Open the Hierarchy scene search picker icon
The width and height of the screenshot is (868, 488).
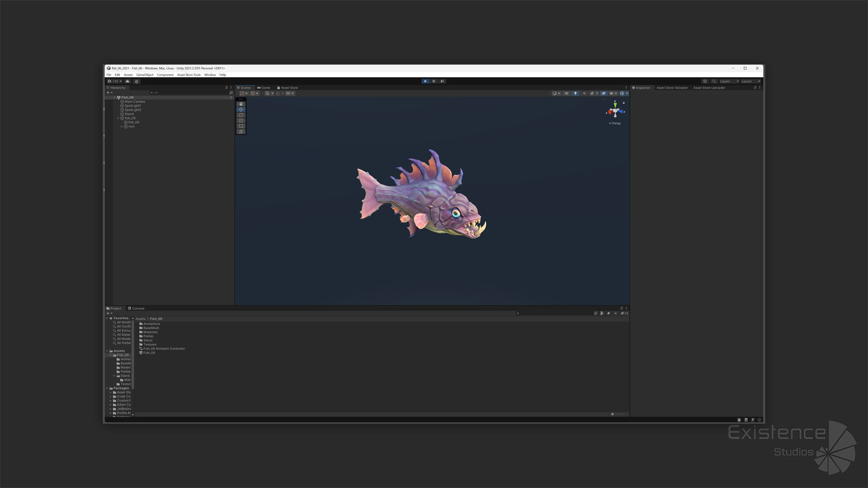tap(231, 93)
